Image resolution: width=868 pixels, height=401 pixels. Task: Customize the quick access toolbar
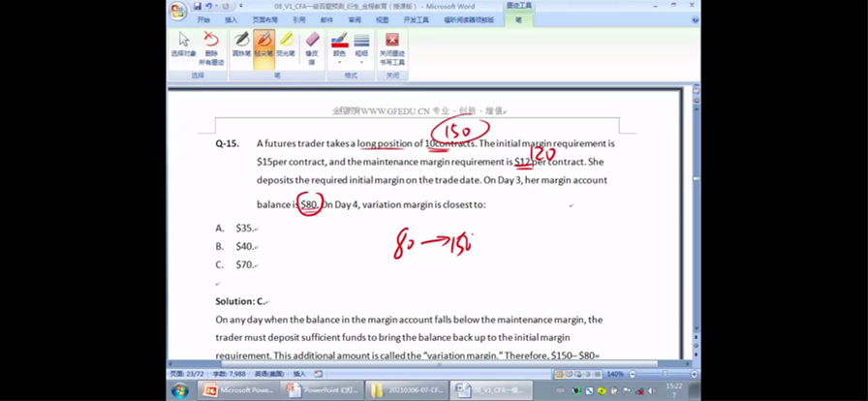pyautogui.click(x=240, y=6)
